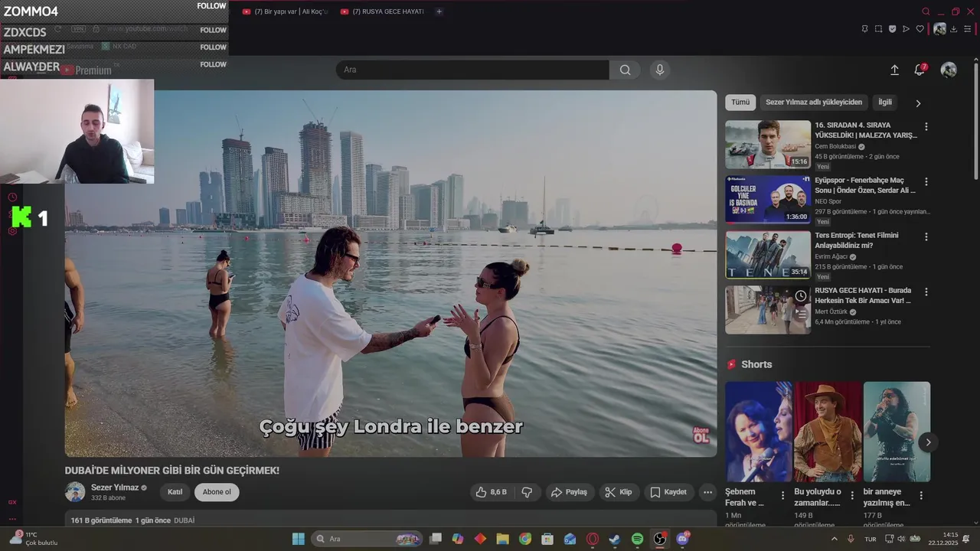Show hidden system tray icons chevron
The height and width of the screenshot is (551, 980).
835,539
